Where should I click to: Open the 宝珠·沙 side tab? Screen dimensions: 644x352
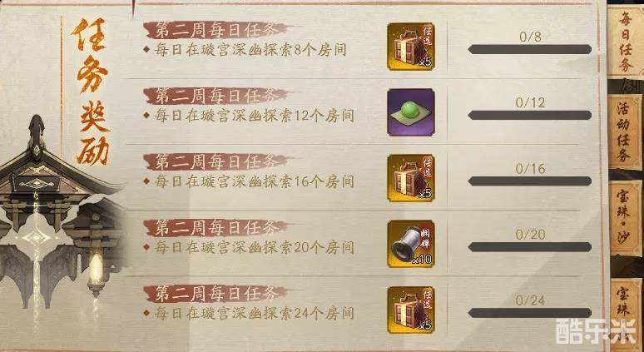[626, 219]
